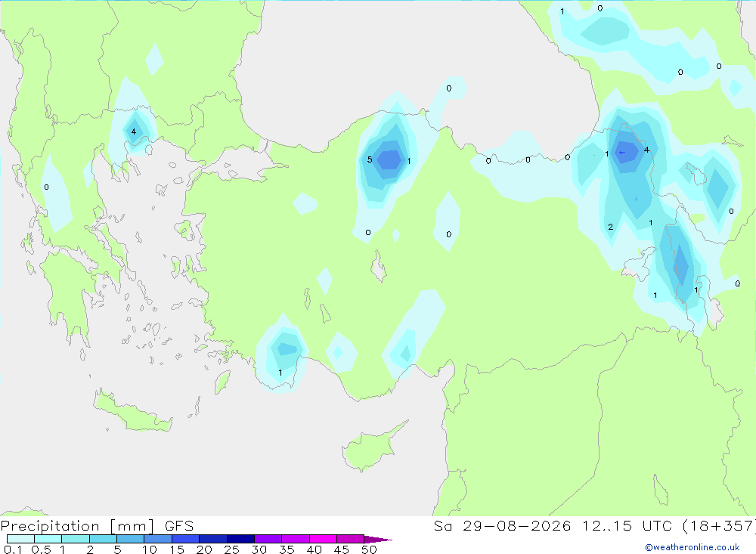Click the '35' legend scale label
This screenshot has width=756, height=554.
[x=287, y=549]
